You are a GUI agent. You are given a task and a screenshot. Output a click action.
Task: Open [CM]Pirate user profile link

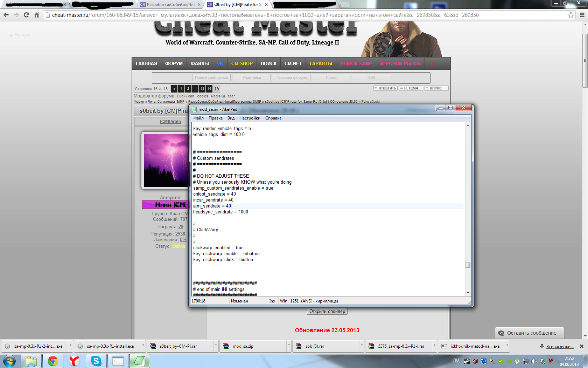click(x=170, y=122)
